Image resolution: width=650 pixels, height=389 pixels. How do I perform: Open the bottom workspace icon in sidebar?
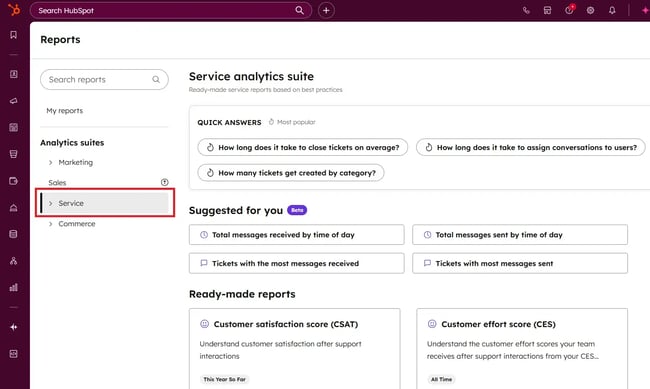point(14,354)
